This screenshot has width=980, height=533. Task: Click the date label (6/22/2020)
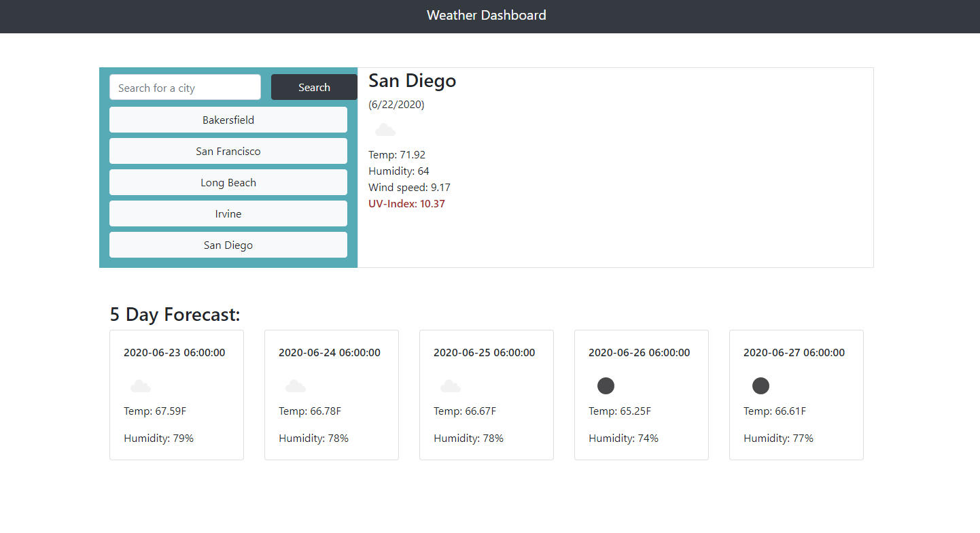pyautogui.click(x=396, y=104)
